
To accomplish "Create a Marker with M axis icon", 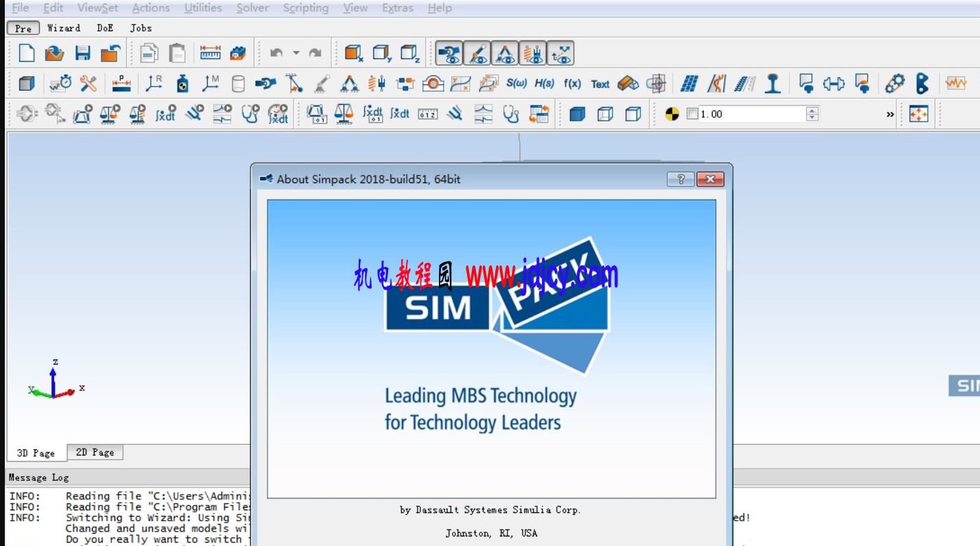I will click(x=211, y=84).
